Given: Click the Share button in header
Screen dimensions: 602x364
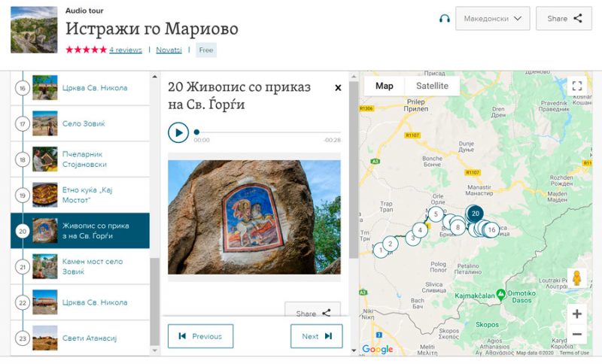Looking at the screenshot, I should point(564,19).
